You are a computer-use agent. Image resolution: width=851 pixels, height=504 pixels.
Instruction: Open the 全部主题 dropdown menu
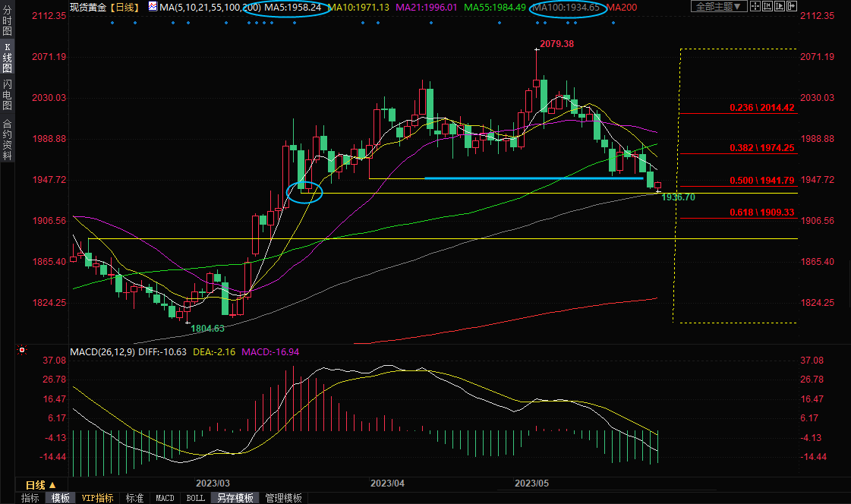coord(718,7)
